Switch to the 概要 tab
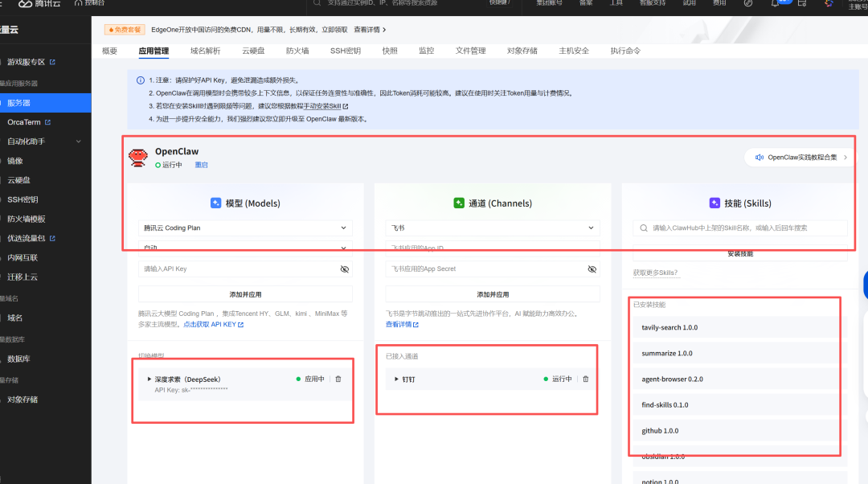868x484 pixels. coord(109,51)
